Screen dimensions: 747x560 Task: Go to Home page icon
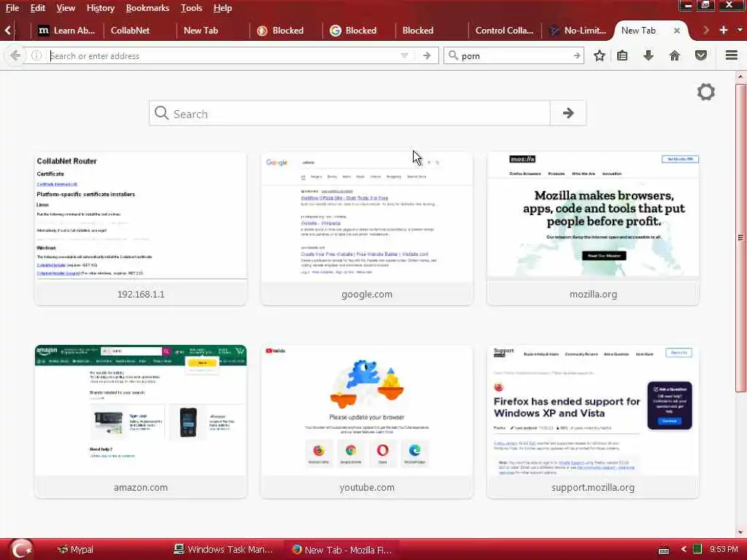coord(675,55)
